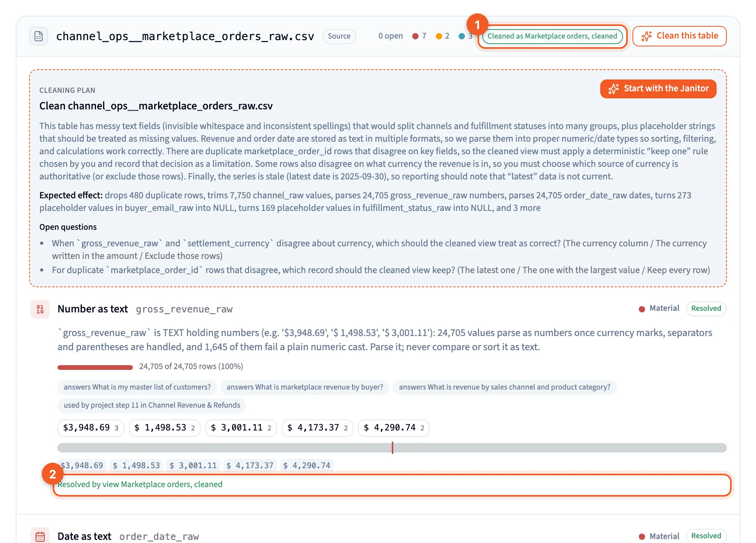Click the red marker on gray distribution bar

click(392, 447)
